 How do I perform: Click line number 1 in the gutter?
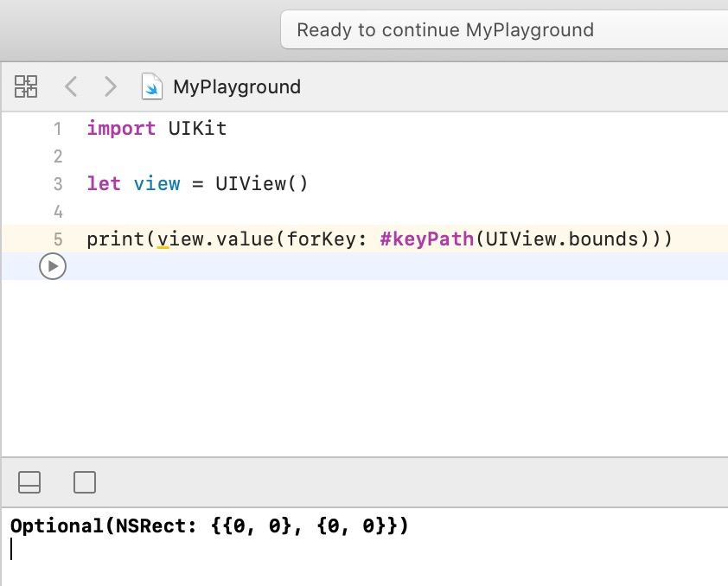tap(58, 129)
